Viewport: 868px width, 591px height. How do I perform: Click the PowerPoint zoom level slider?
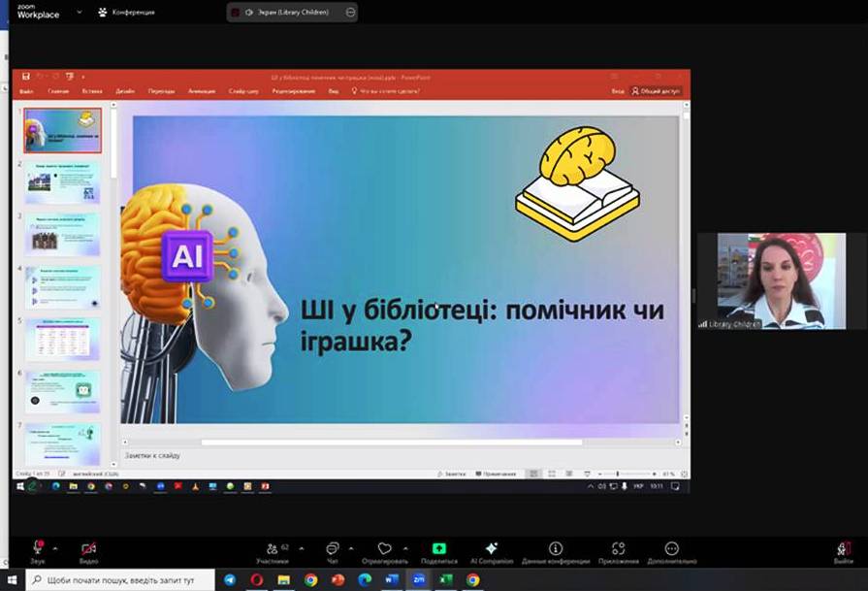point(621,474)
